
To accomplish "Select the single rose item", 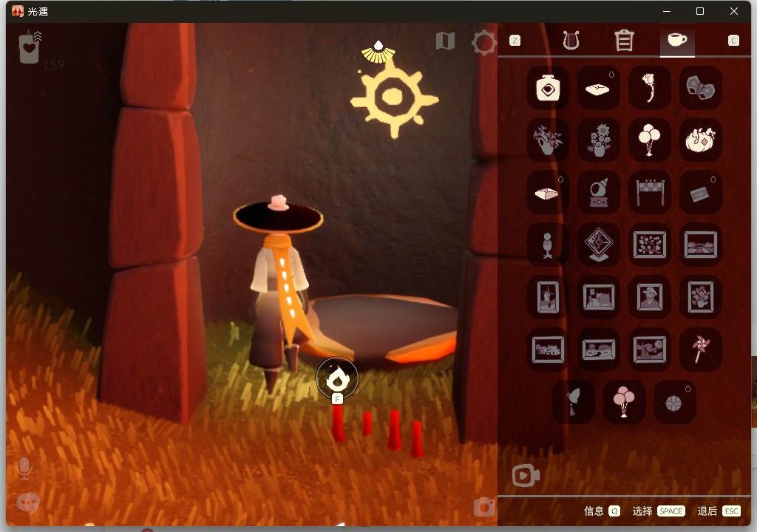I will [x=649, y=87].
